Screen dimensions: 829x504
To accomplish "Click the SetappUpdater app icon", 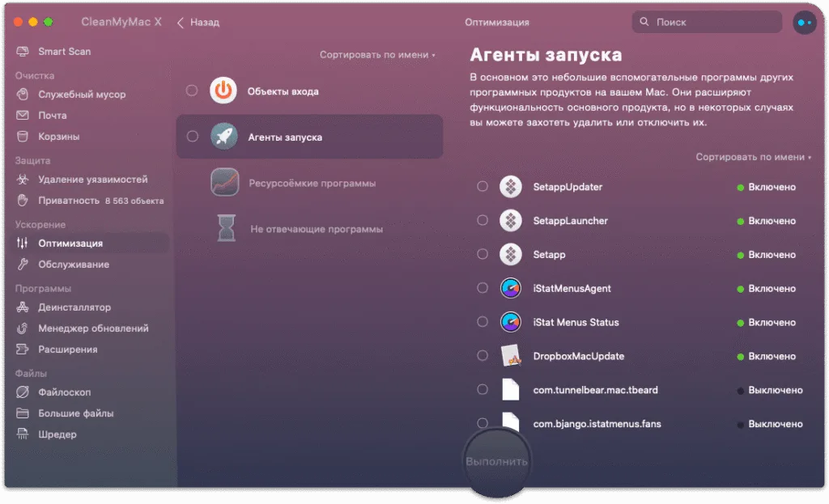I will pos(511,187).
